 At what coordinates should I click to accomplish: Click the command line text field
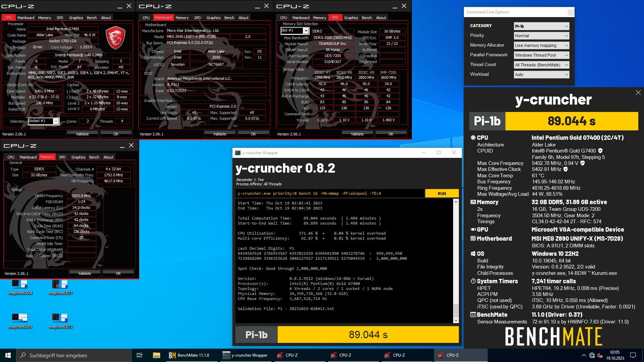click(x=330, y=193)
